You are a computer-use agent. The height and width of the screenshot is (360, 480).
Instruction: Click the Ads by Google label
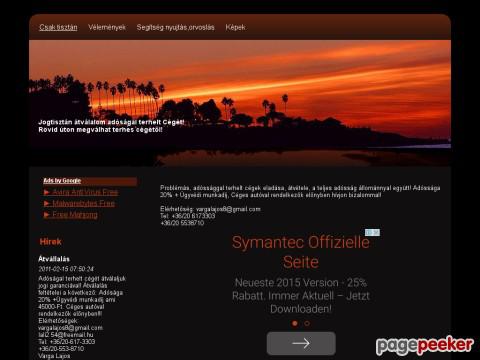click(x=62, y=181)
